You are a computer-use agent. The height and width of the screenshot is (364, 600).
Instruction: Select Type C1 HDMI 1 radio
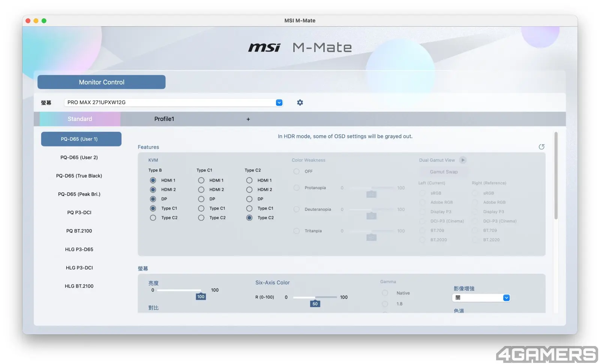click(201, 181)
